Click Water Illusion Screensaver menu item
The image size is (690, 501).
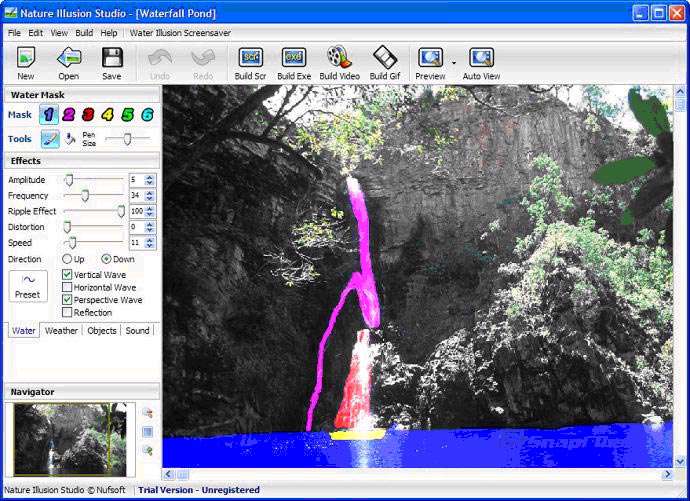(180, 33)
